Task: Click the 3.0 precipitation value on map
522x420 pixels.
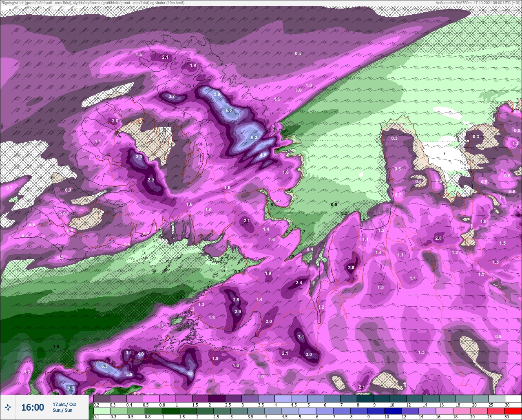Action: 309,355
